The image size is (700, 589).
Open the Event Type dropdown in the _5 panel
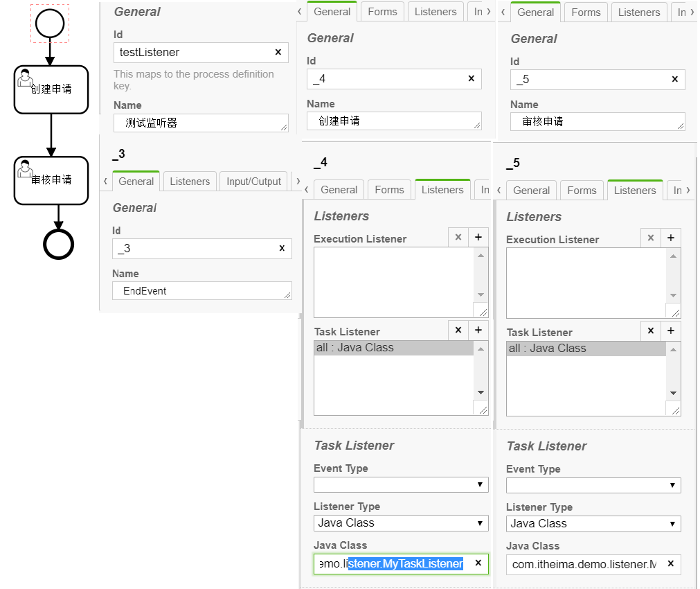[593, 485]
